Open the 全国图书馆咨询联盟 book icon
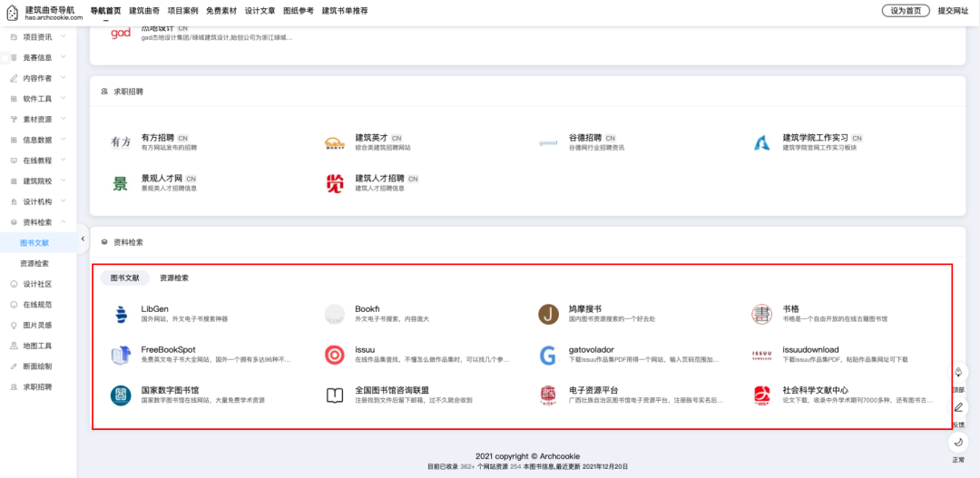This screenshot has width=980, height=478. pos(335,395)
